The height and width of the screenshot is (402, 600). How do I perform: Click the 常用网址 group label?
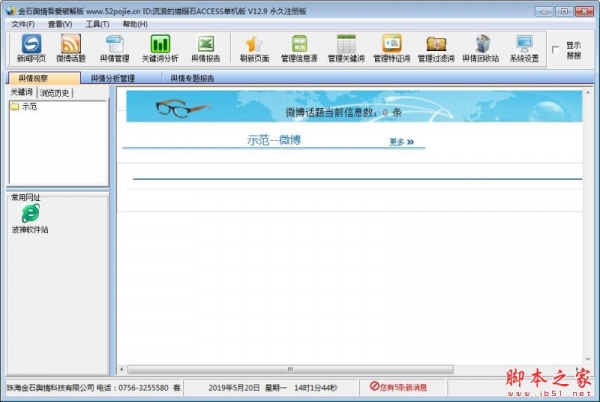coord(25,197)
